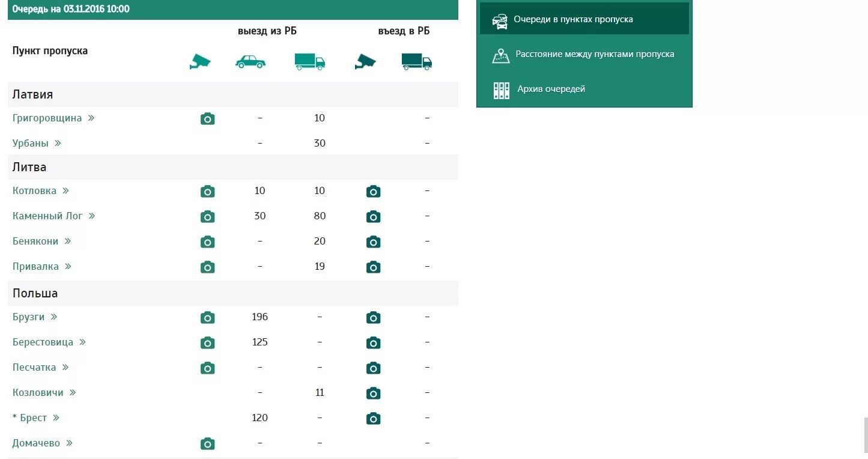
Task: Expand details arrow next to Домачево
Action: (70, 443)
